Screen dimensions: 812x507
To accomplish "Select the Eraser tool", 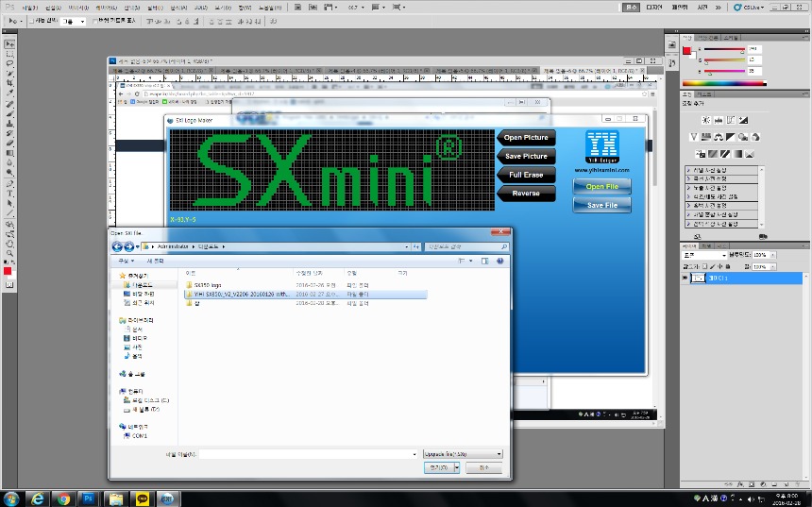I will [9, 144].
